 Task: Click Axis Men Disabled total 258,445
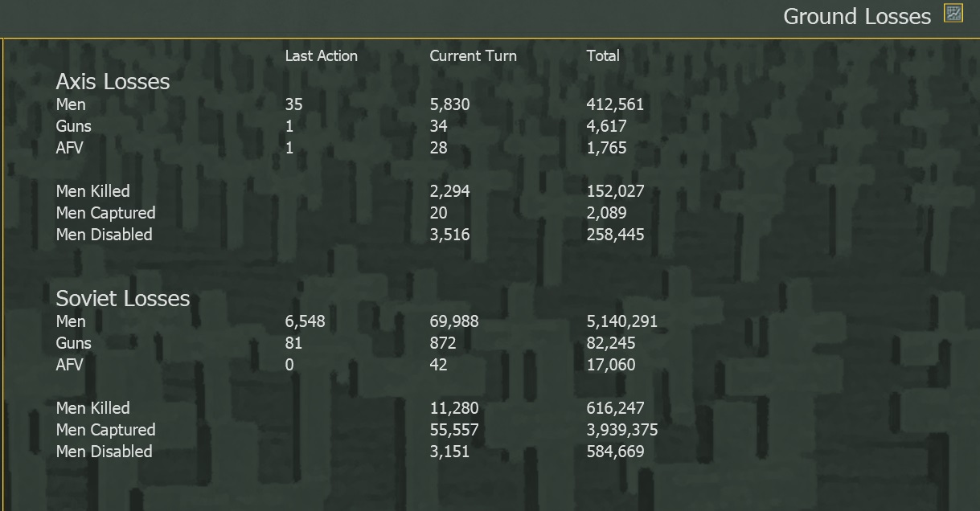coord(615,235)
